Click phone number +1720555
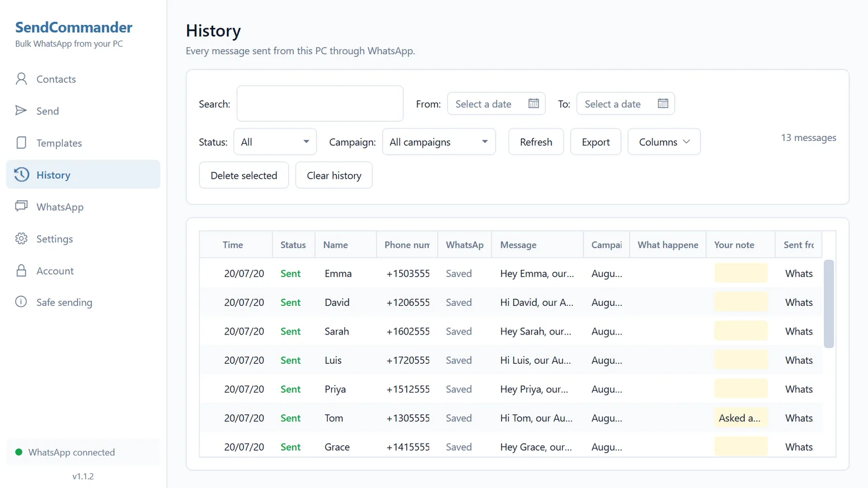The width and height of the screenshot is (868, 488). pyautogui.click(x=408, y=360)
